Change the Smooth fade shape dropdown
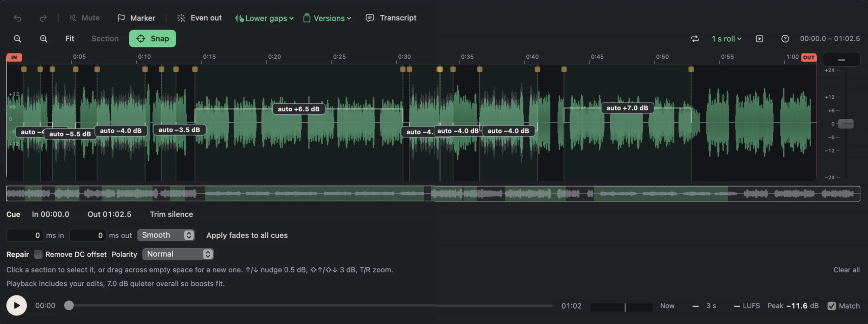The image size is (868, 324). (166, 235)
